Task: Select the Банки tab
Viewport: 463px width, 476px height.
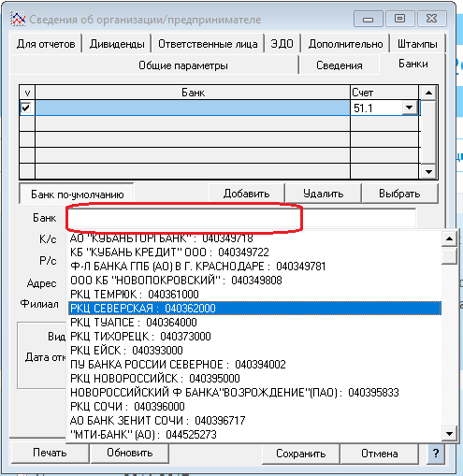Action: pos(413,64)
